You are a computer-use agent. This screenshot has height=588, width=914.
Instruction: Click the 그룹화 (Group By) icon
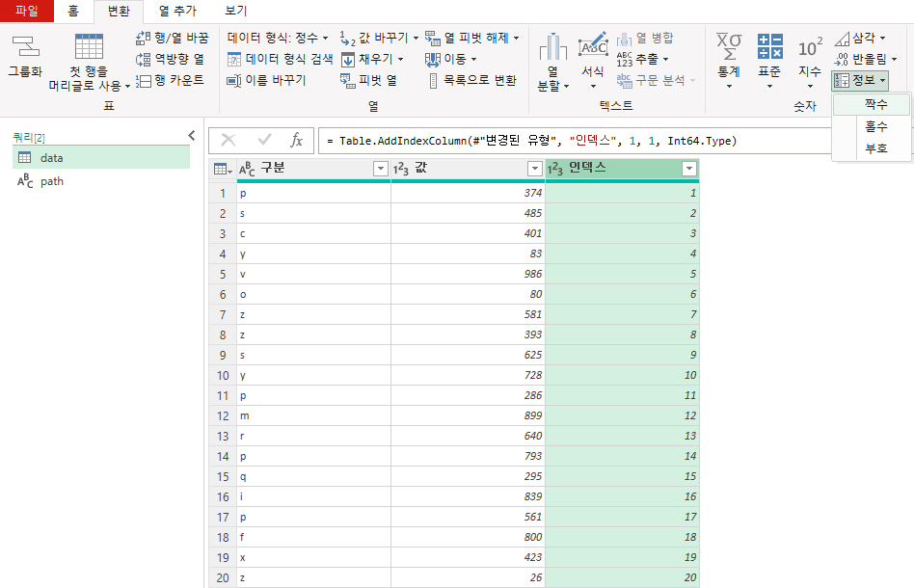tap(26, 46)
